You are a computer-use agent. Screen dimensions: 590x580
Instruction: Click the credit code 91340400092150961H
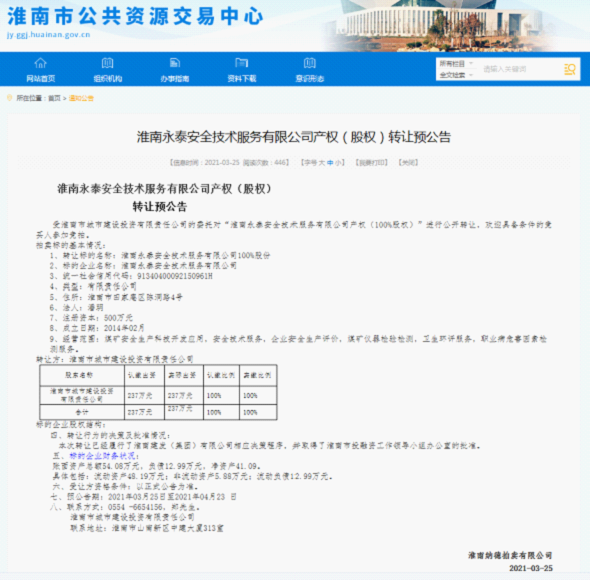tap(175, 276)
